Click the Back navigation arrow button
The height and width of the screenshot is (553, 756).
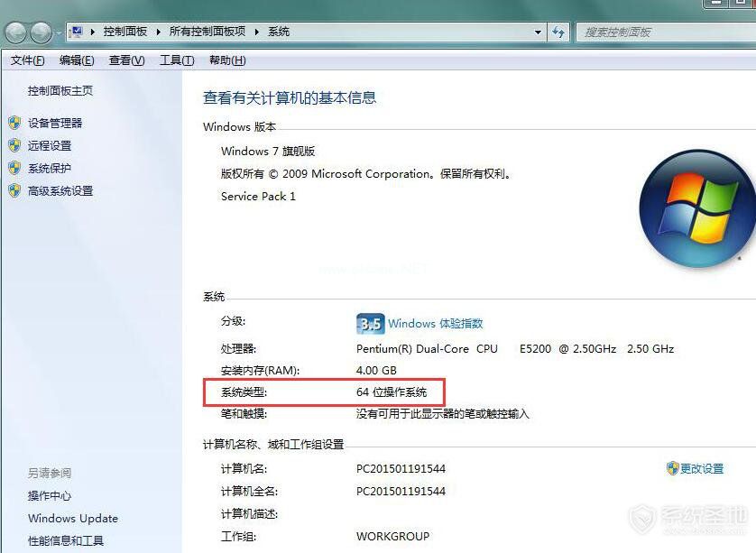pos(16,32)
